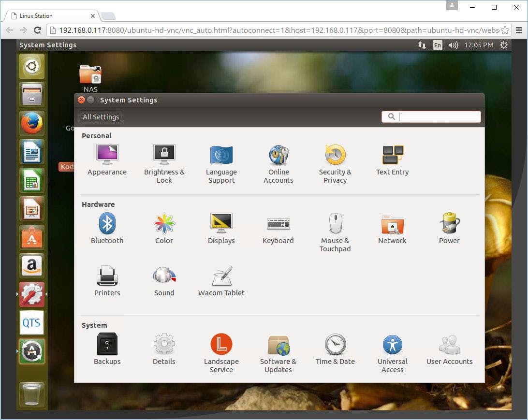
Task: Open Backups settings
Action: [107, 349]
